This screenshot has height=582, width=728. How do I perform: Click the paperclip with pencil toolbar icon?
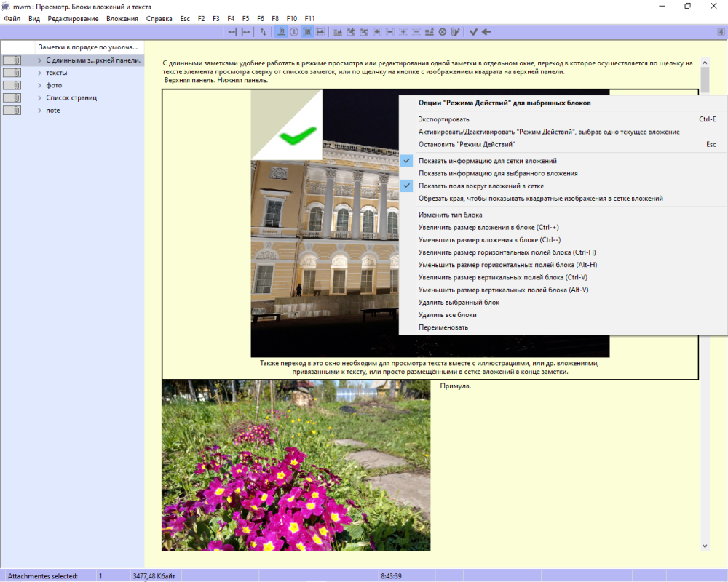pos(455,32)
